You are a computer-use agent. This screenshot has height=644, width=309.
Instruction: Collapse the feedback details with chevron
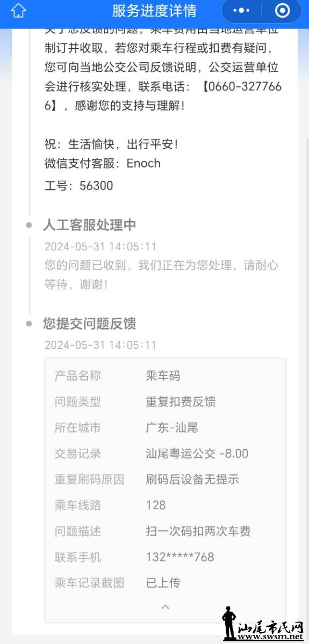(166, 607)
